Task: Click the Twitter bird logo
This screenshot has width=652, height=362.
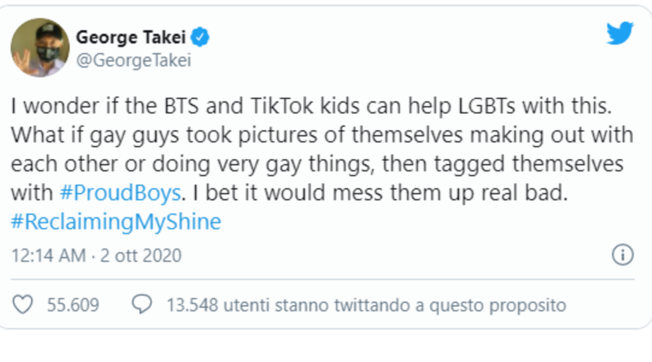Action: coord(620,33)
